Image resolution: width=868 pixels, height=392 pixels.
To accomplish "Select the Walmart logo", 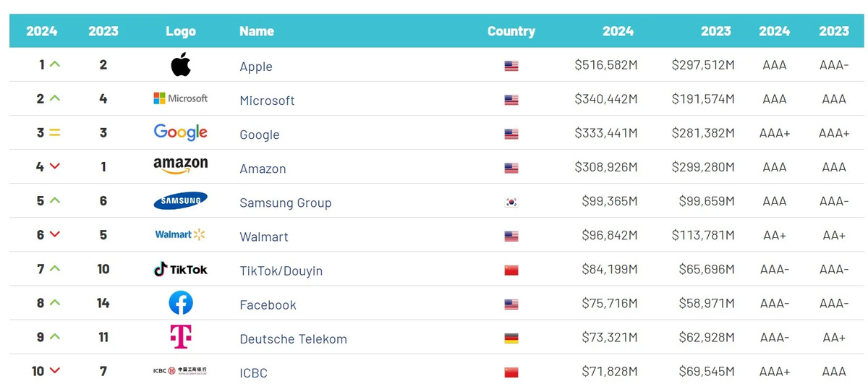I will point(181,234).
